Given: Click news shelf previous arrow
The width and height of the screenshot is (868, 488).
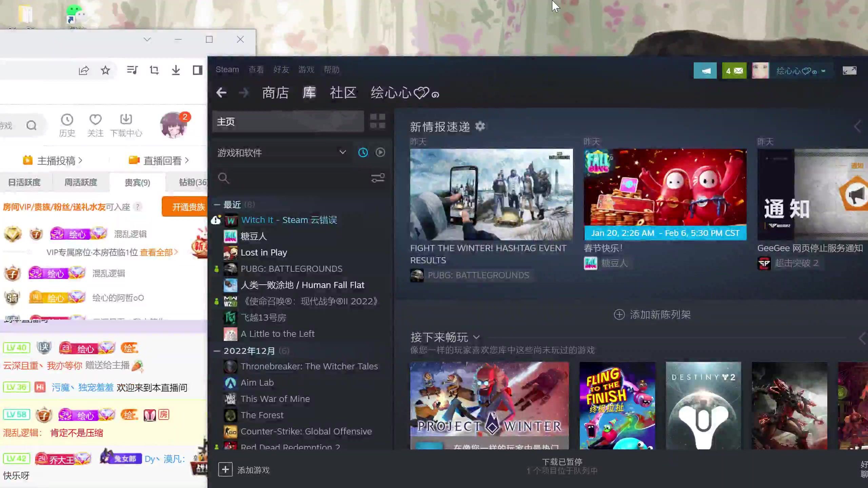Looking at the screenshot, I should point(857,126).
